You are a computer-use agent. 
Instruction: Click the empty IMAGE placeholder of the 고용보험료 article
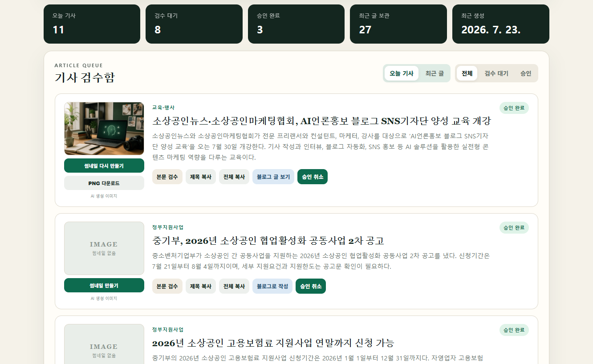pos(104,344)
